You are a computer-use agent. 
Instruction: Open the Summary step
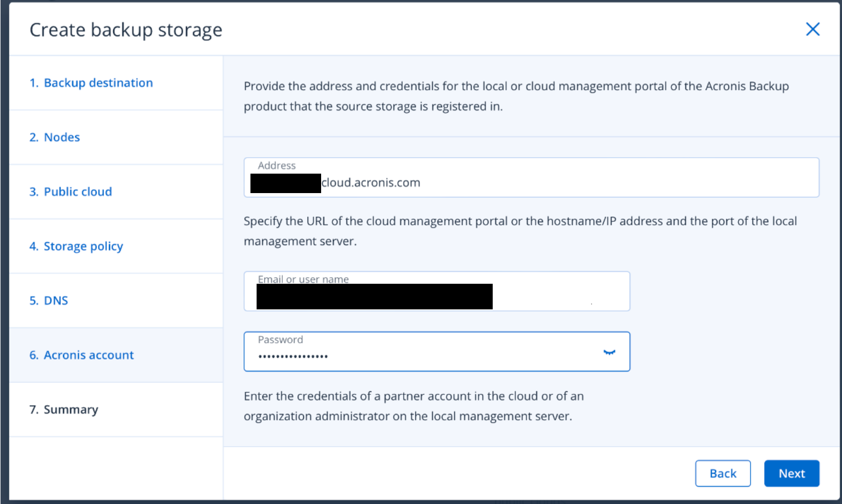pyautogui.click(x=64, y=410)
